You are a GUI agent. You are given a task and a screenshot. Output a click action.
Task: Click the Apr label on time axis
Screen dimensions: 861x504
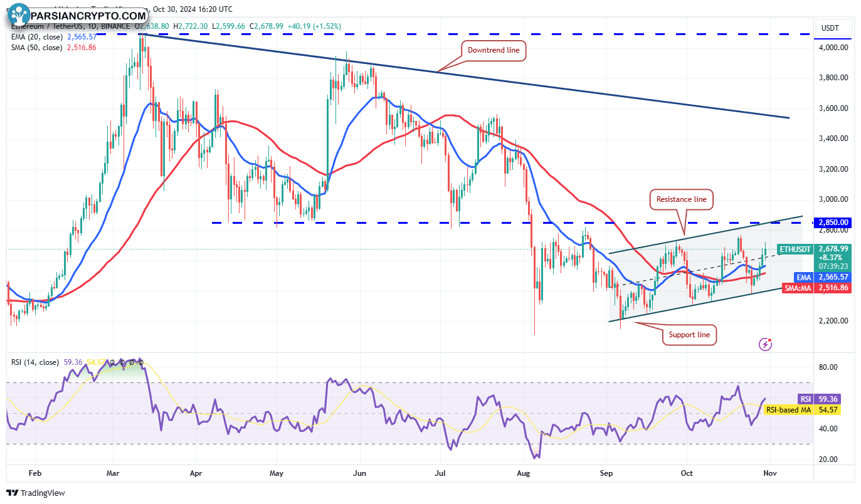pyautogui.click(x=196, y=473)
